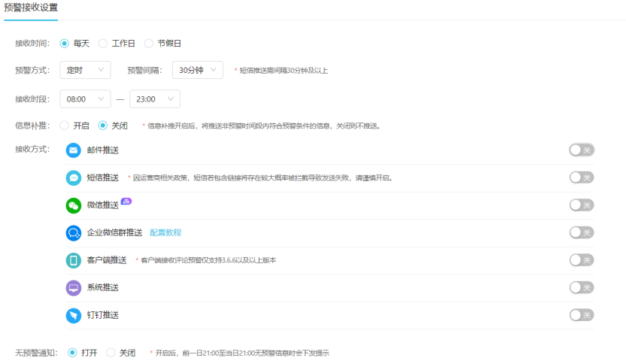Screen dimensions: 626x364
Task: Click the enterprise WeChat group push icon
Action: (73, 232)
